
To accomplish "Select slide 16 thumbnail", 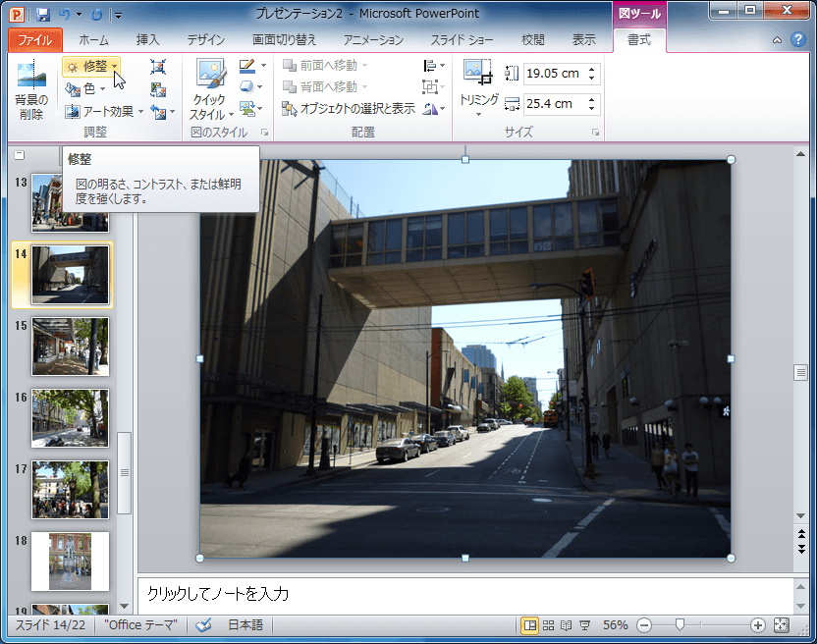I will 71,418.
